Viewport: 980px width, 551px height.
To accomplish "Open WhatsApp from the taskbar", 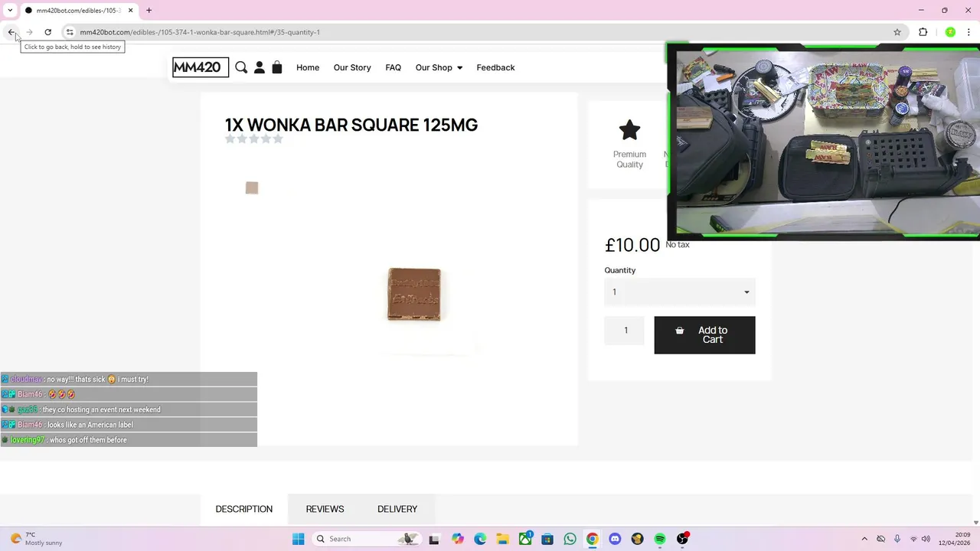I will [x=570, y=539].
